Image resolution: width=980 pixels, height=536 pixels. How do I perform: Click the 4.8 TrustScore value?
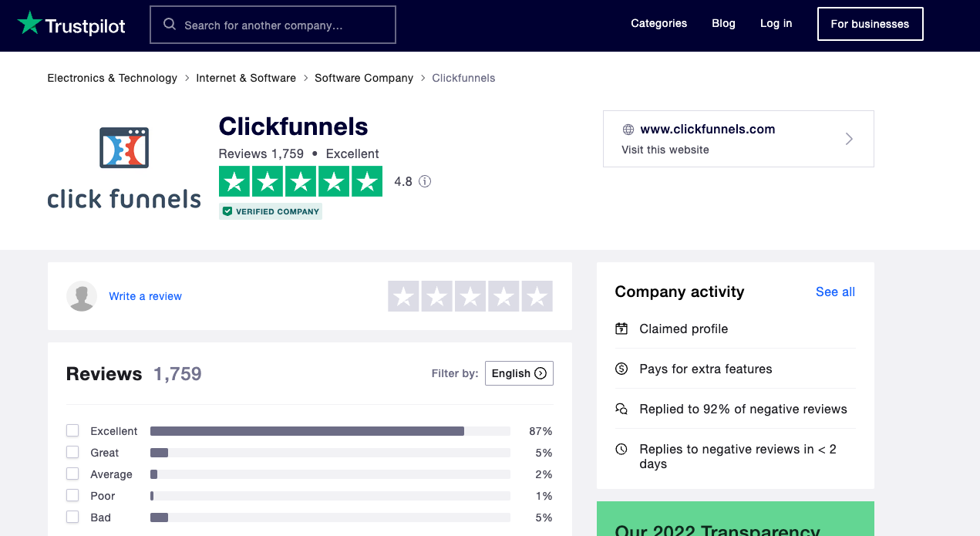pyautogui.click(x=403, y=182)
